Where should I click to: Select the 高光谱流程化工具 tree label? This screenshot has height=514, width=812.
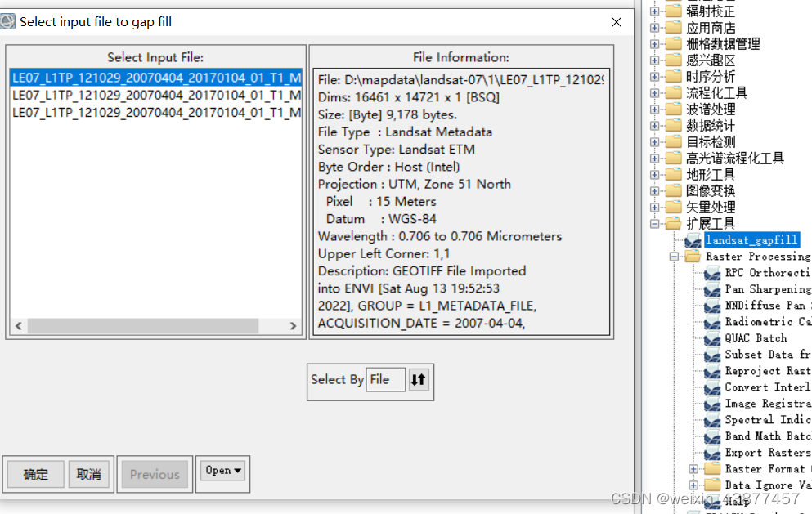point(735,159)
